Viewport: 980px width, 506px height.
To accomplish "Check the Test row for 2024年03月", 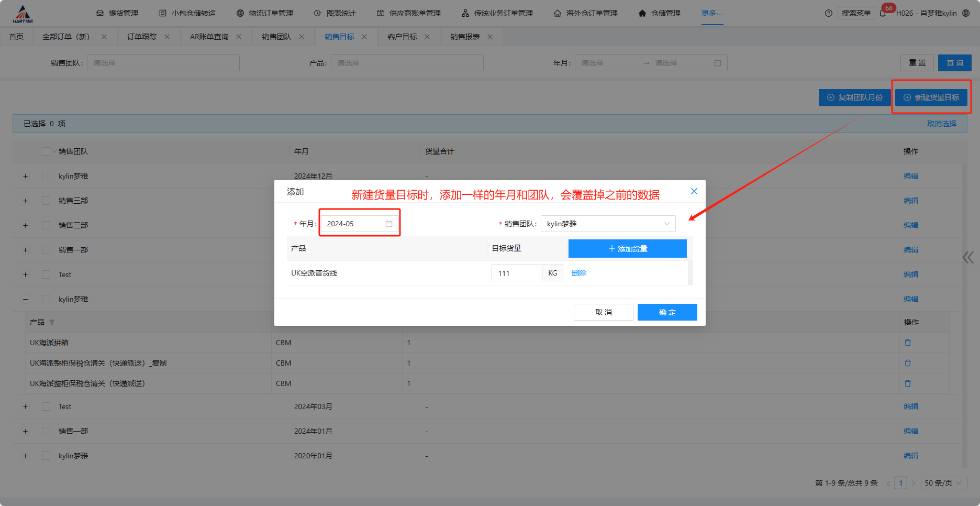I will click(x=46, y=406).
